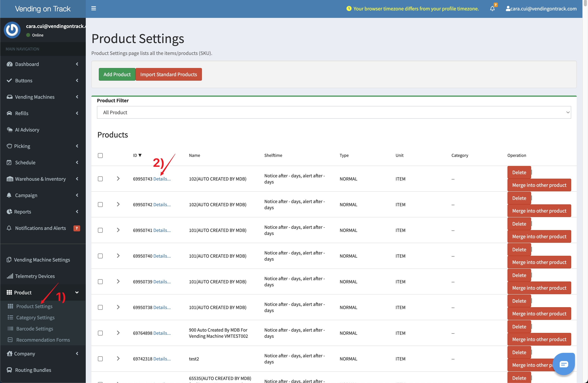588x383 pixels.
Task: Open Details for product 69764898
Action: click(x=162, y=333)
